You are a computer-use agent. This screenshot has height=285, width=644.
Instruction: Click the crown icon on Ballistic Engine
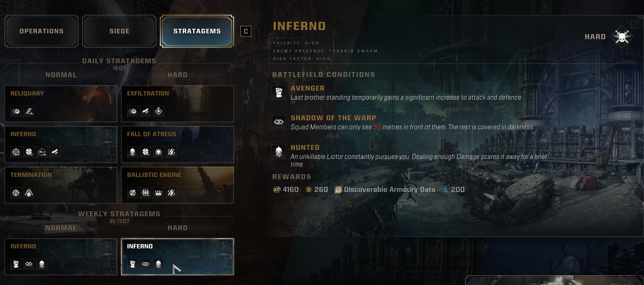(159, 192)
